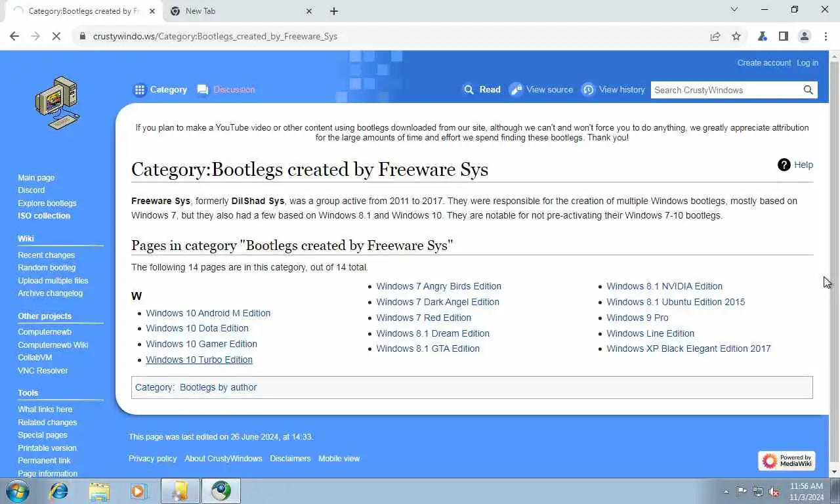This screenshot has width=840, height=504.
Task: Open Chrome three-dot menu
Action: click(825, 36)
